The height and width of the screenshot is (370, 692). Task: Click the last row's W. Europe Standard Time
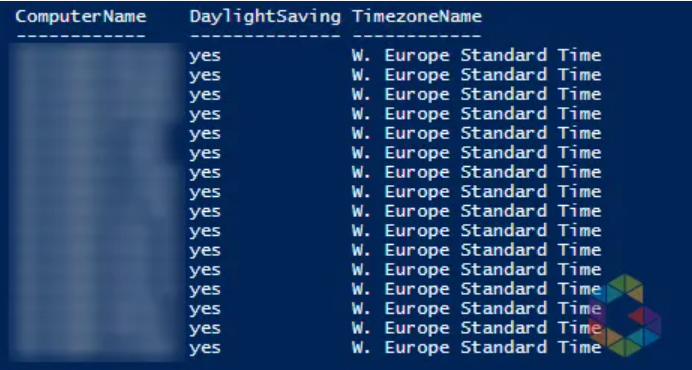(477, 347)
